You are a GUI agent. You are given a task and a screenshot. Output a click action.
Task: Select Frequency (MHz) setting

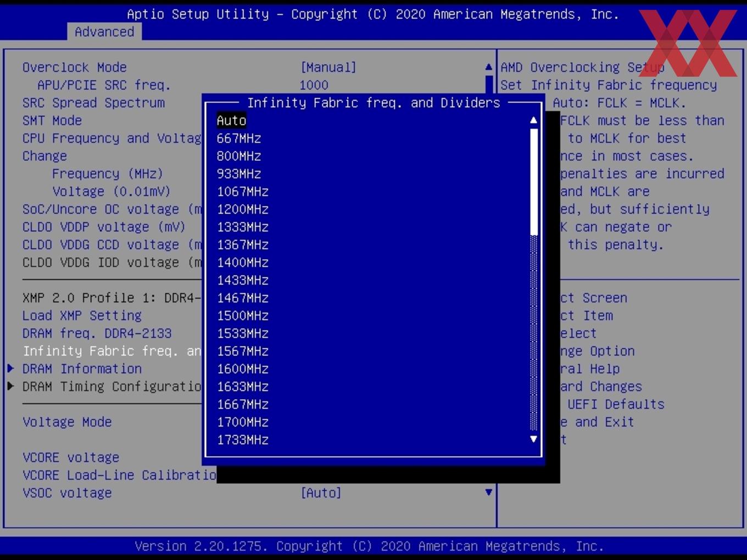[108, 173]
